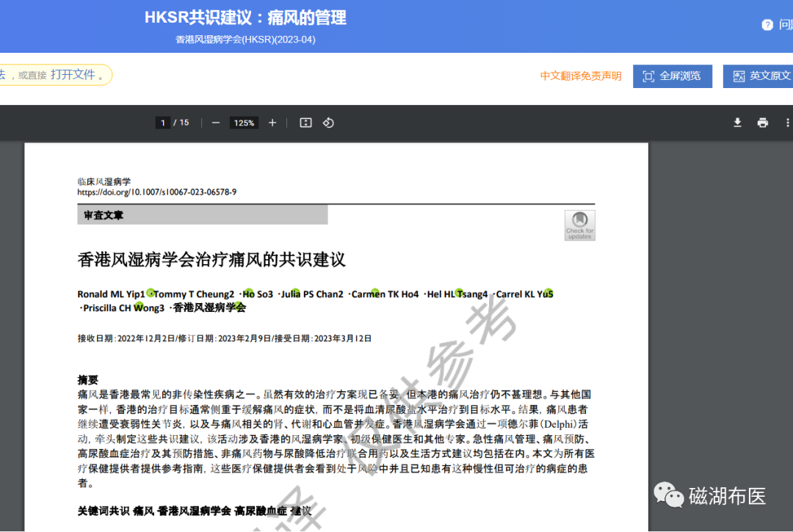Viewport: 793px width, 532px height.
Task: Click the ORCID icon on Priscilla CH Wong3
Action: pyautogui.click(x=139, y=306)
